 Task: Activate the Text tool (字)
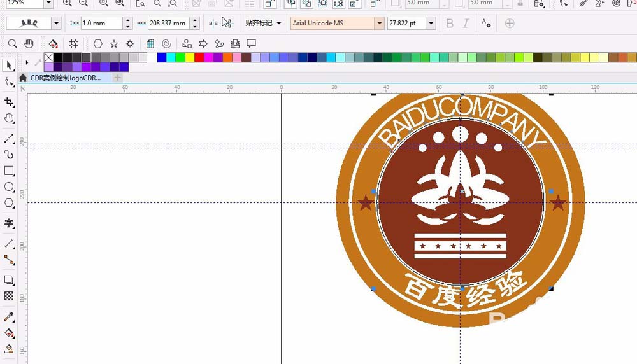point(9,223)
